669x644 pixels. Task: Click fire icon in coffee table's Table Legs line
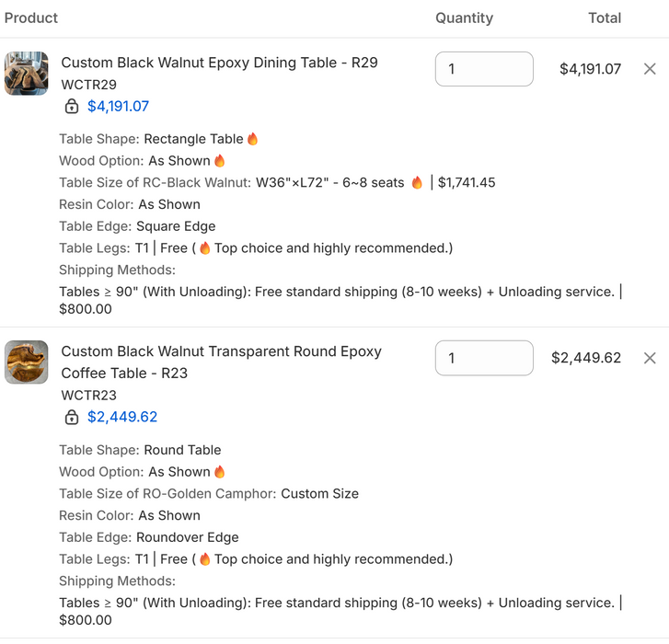[x=205, y=559]
